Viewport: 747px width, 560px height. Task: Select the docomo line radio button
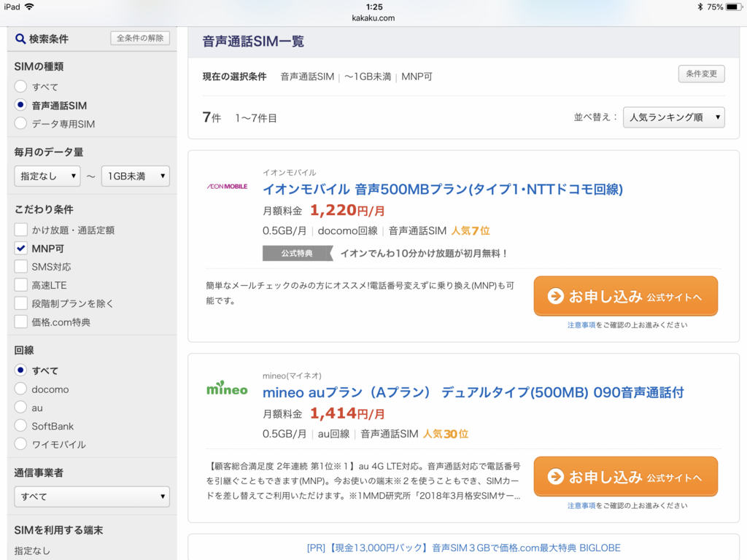coord(20,389)
